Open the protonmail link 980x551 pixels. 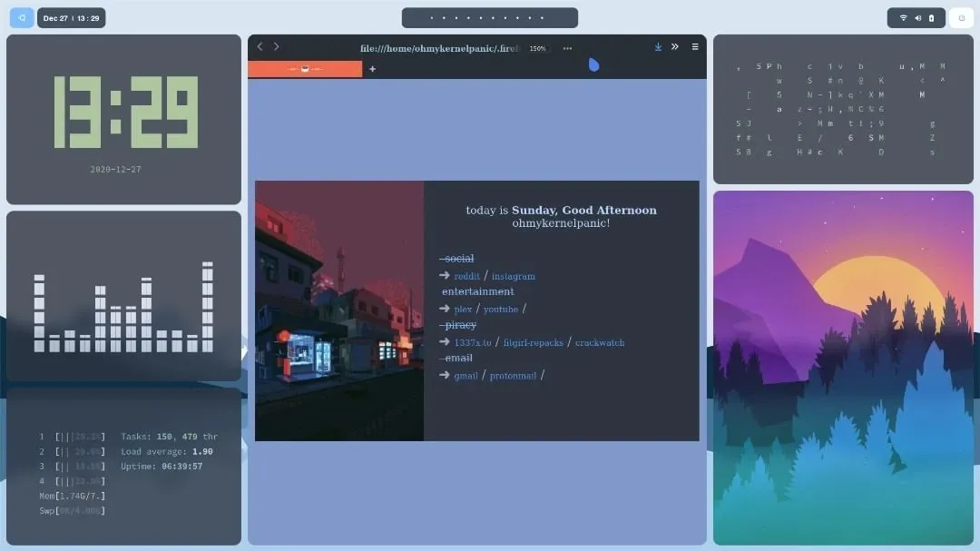coord(513,376)
